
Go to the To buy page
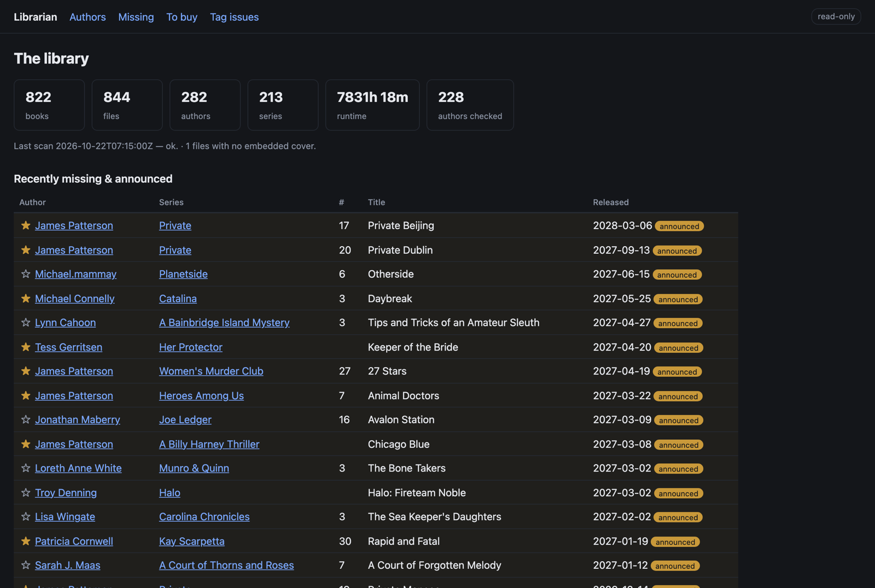click(x=182, y=17)
